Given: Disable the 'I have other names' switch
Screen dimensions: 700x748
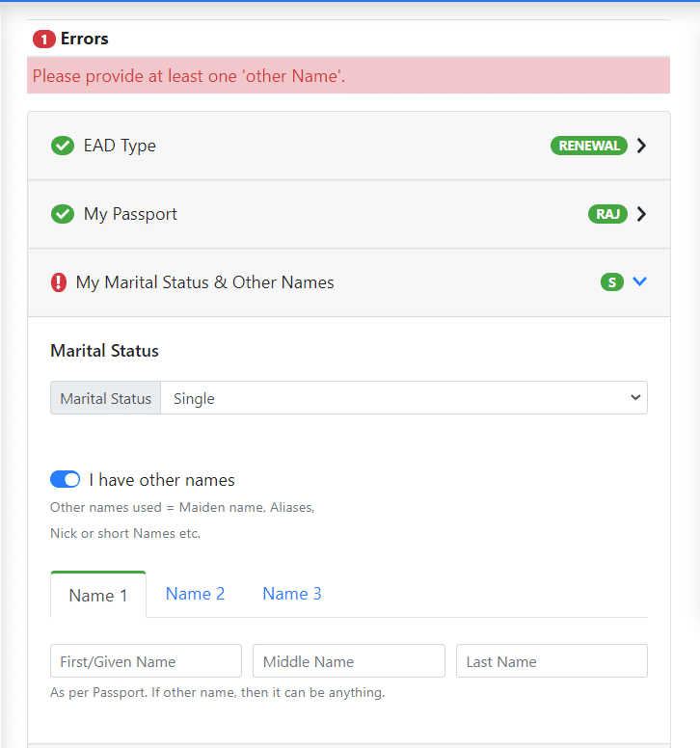Looking at the screenshot, I should coord(65,480).
